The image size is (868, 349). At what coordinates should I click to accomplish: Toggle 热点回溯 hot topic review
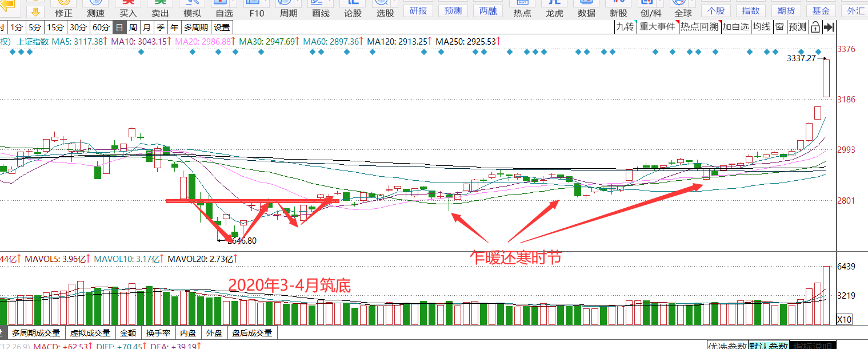pyautogui.click(x=700, y=27)
